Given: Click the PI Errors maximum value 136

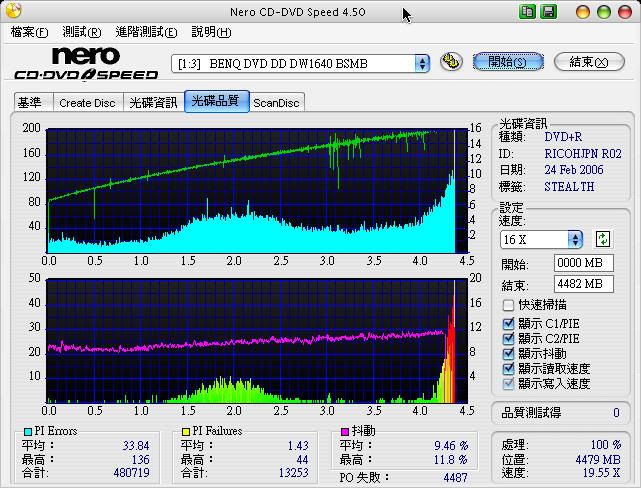Looking at the screenshot, I should click(x=140, y=459).
